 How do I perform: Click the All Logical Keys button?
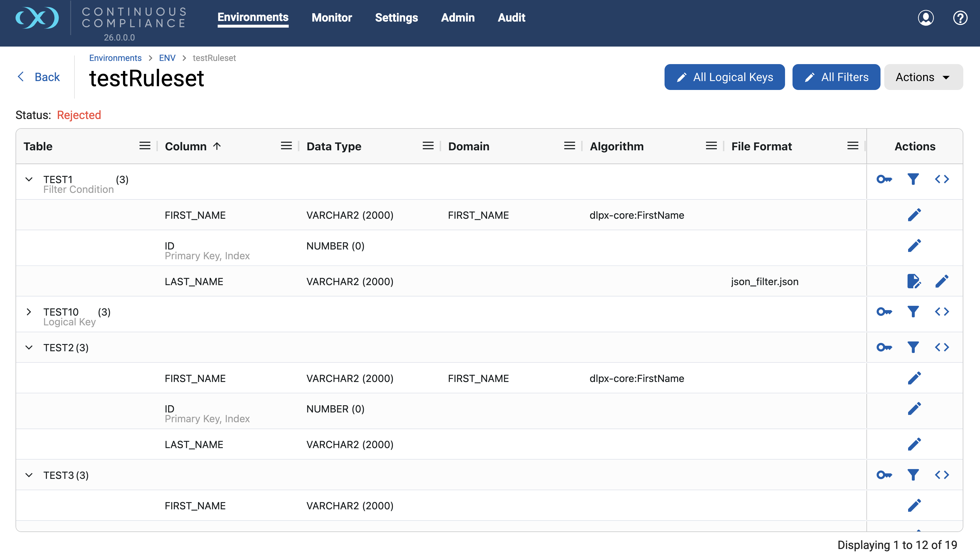(x=724, y=77)
